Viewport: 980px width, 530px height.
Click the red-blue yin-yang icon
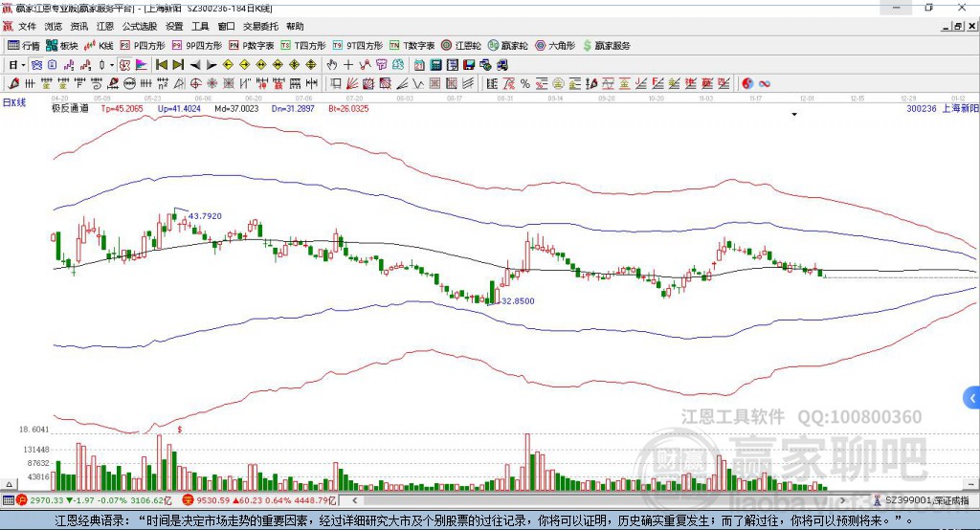[x=747, y=84]
